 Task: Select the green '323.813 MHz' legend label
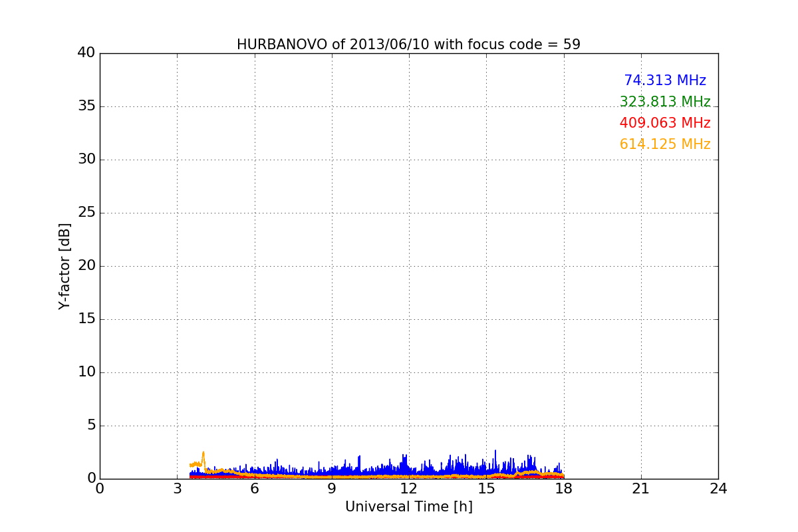click(x=665, y=102)
